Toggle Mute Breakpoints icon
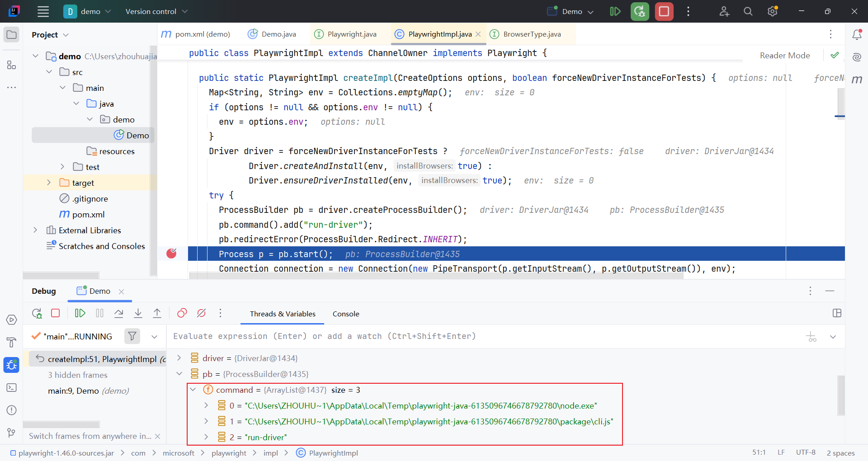Viewport: 868px width, 461px height. pos(201,313)
